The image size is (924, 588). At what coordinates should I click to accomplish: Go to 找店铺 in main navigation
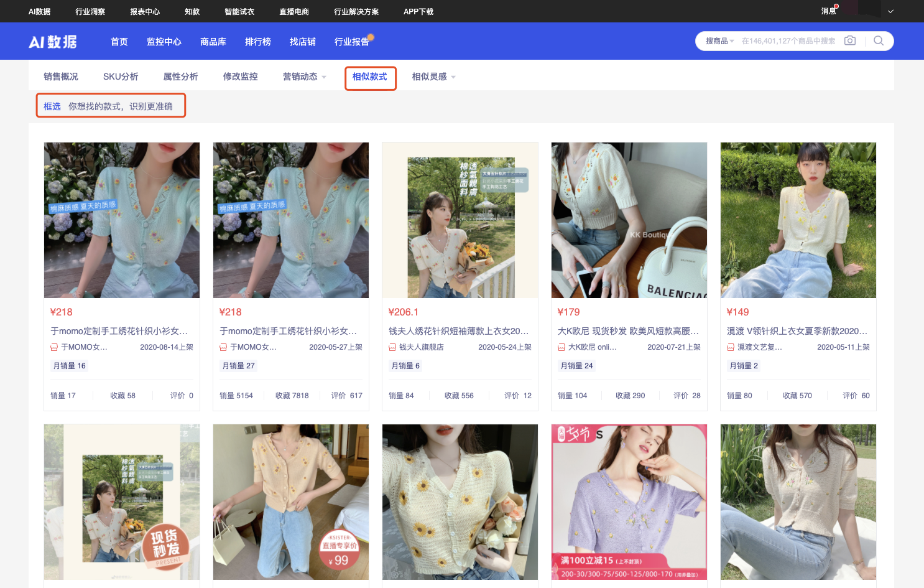point(303,42)
